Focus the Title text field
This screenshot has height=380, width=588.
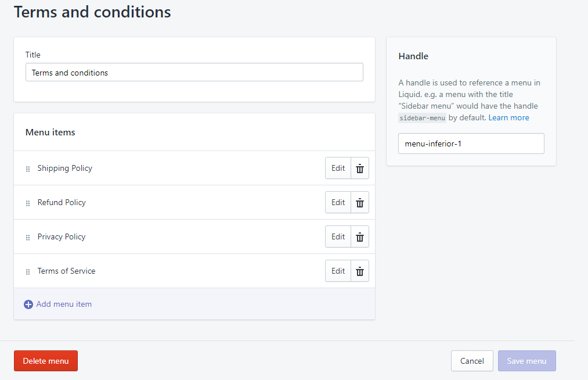point(194,73)
